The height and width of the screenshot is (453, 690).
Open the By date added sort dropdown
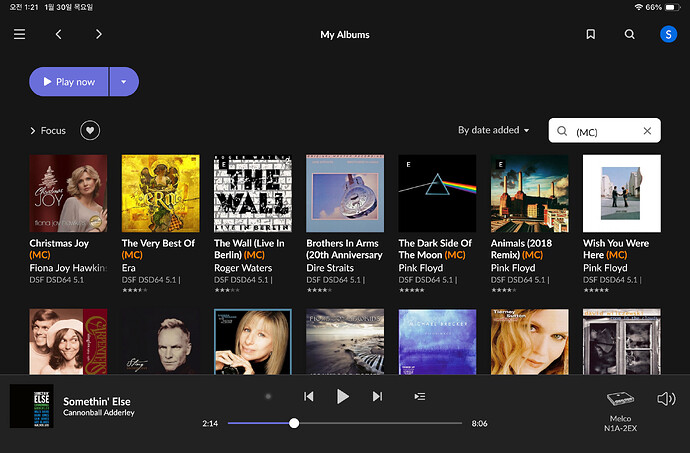[493, 130]
